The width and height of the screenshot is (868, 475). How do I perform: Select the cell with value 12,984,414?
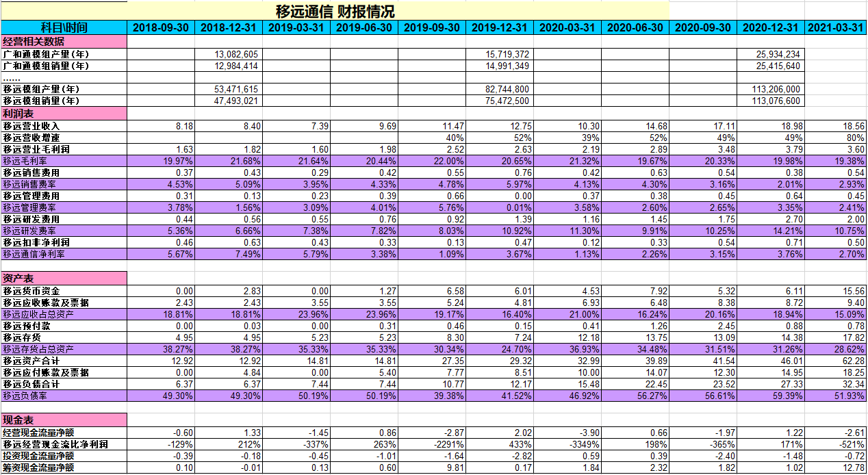click(229, 66)
